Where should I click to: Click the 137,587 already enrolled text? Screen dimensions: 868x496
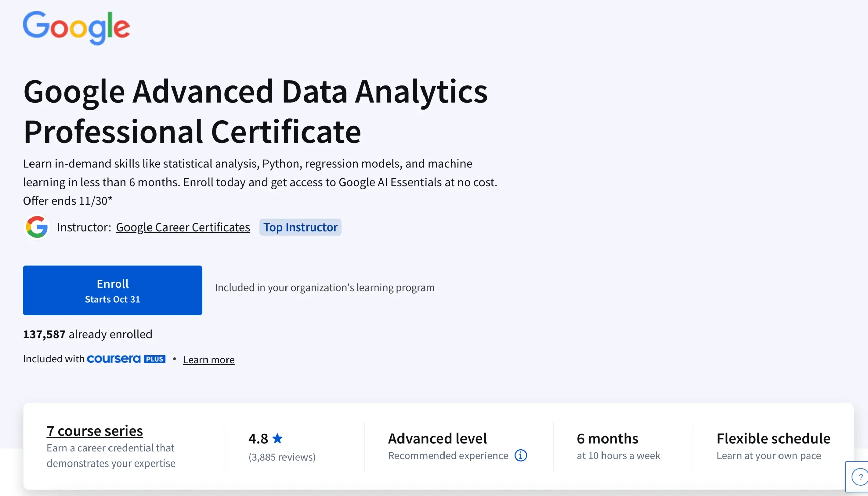87,334
